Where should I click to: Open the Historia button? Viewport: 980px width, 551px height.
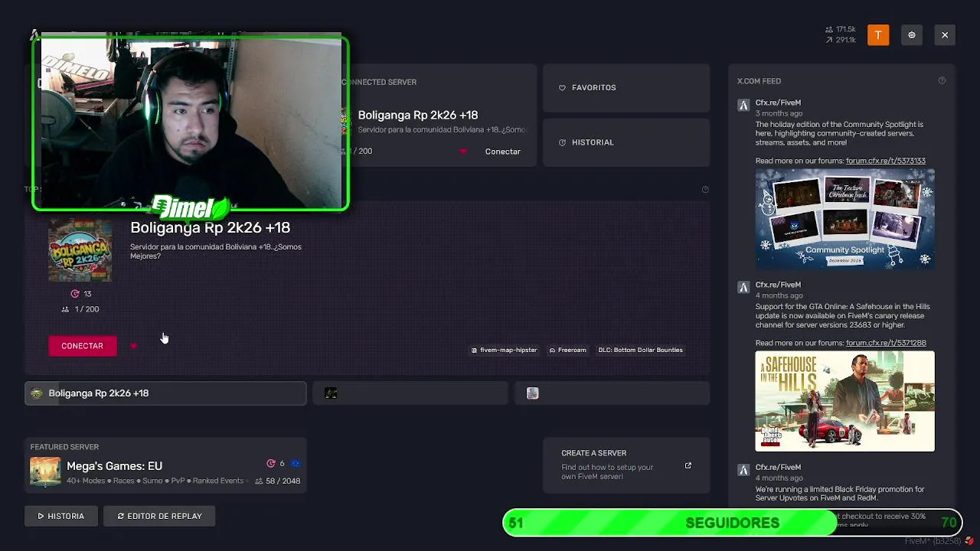click(61, 516)
